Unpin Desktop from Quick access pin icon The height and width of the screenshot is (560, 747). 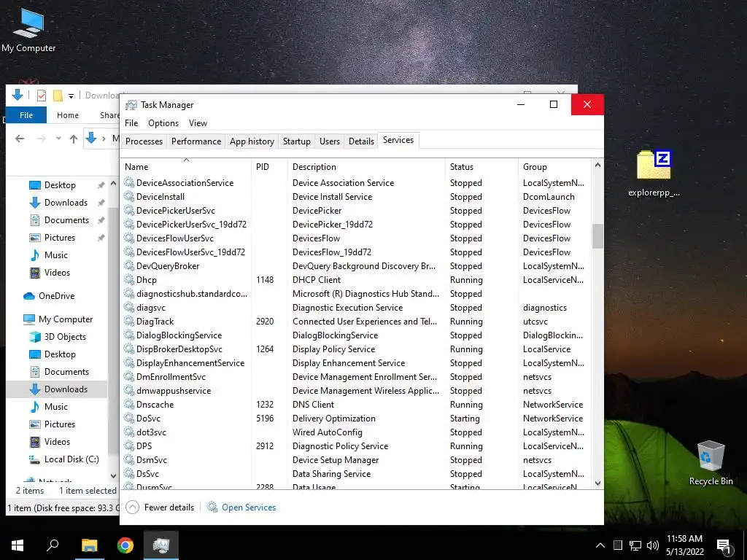click(101, 185)
